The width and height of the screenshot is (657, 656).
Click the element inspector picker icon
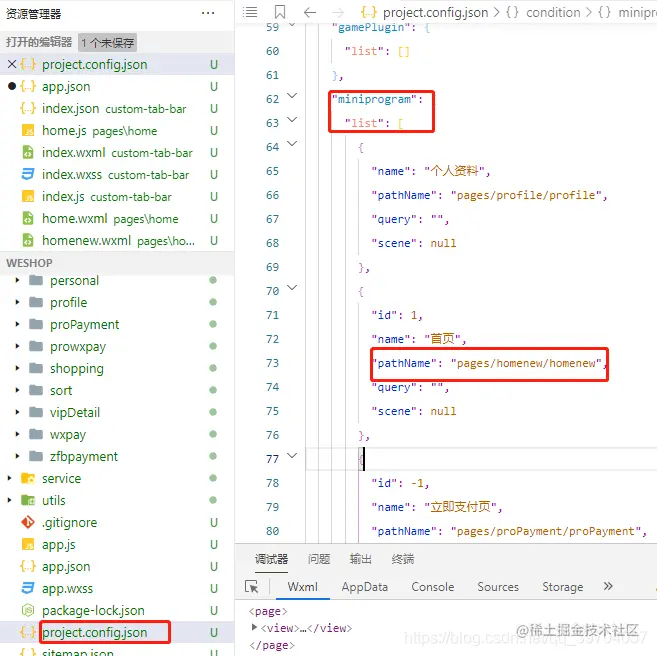click(251, 587)
